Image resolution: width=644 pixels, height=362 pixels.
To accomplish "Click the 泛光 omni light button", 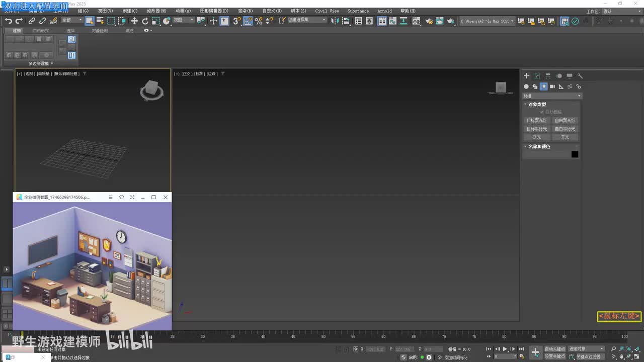I will point(537,137).
